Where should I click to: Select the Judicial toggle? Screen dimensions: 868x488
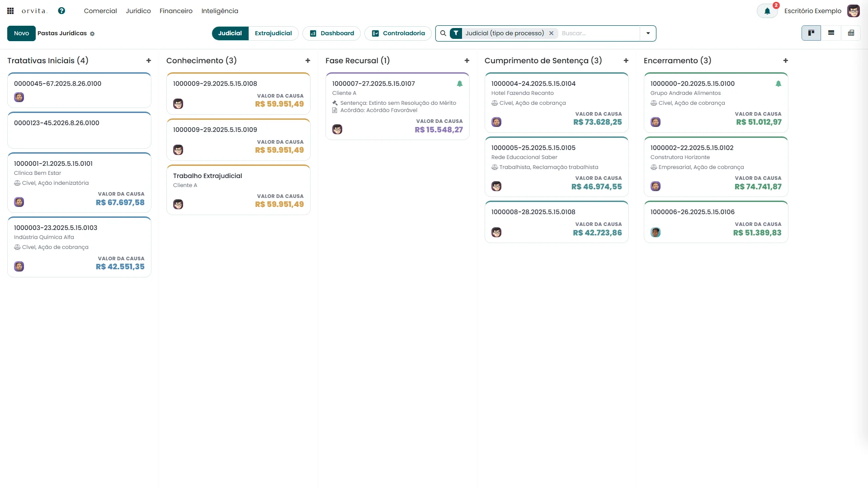click(x=230, y=33)
